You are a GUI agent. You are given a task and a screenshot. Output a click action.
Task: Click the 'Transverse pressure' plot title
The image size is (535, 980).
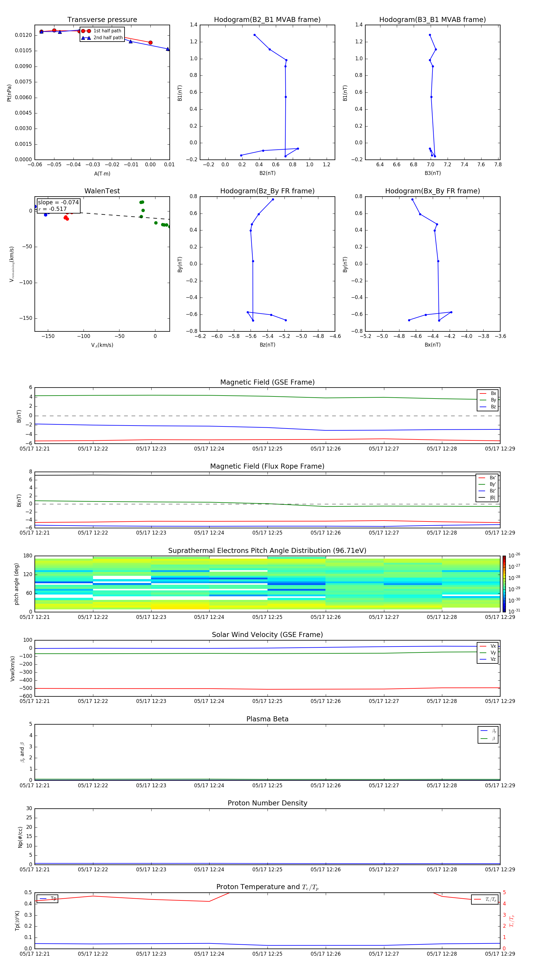(102, 20)
